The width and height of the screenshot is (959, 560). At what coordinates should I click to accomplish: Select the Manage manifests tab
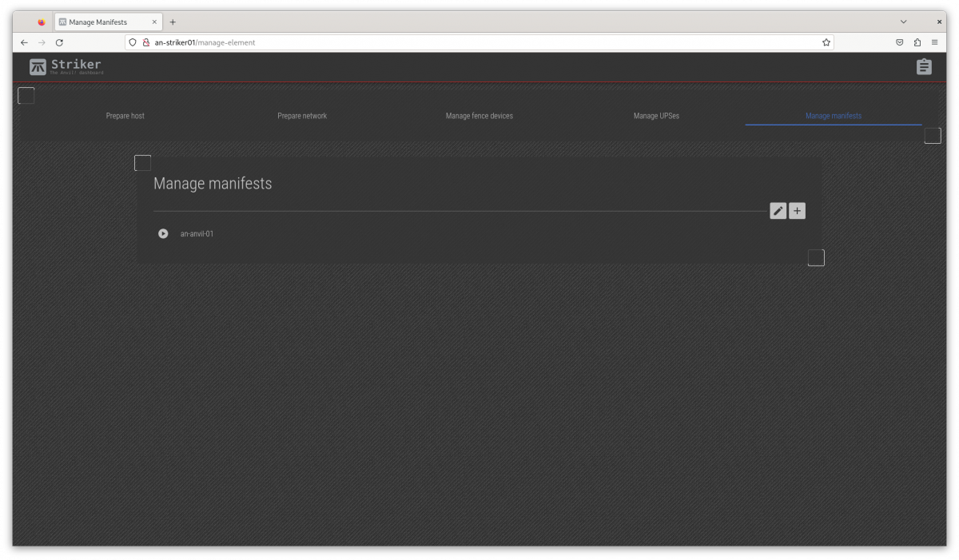833,116
